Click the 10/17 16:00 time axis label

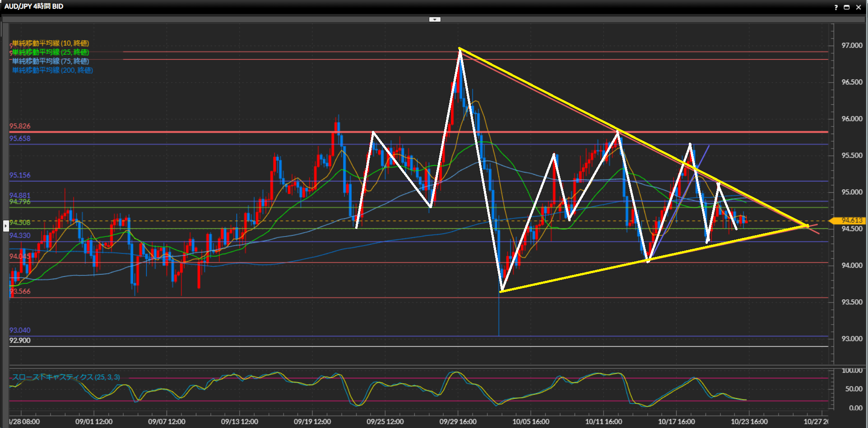tap(676, 422)
